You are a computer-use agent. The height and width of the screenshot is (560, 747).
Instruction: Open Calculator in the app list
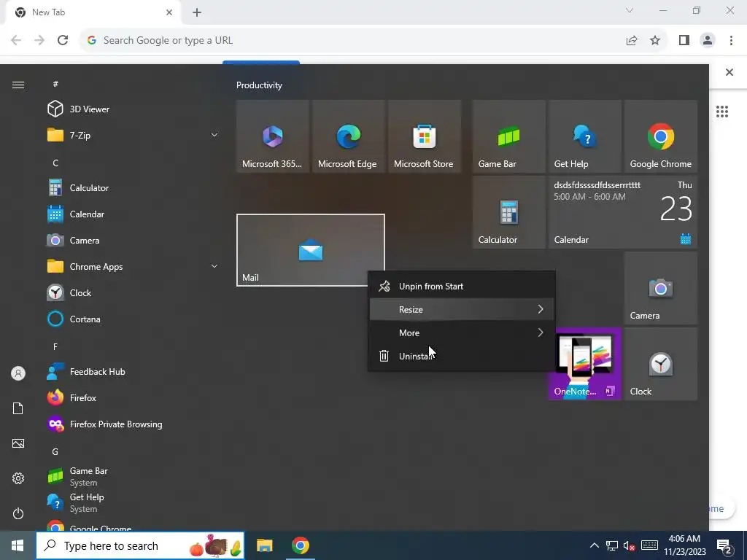(133, 187)
